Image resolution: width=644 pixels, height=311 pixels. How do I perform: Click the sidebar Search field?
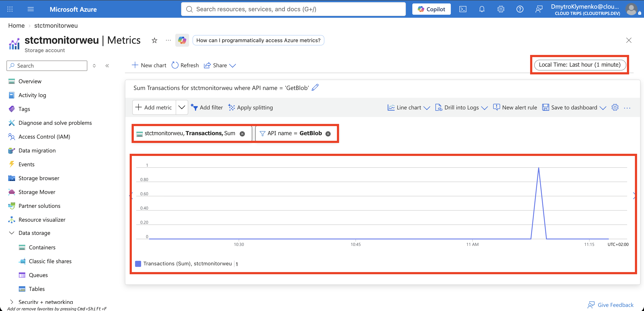tap(47, 66)
